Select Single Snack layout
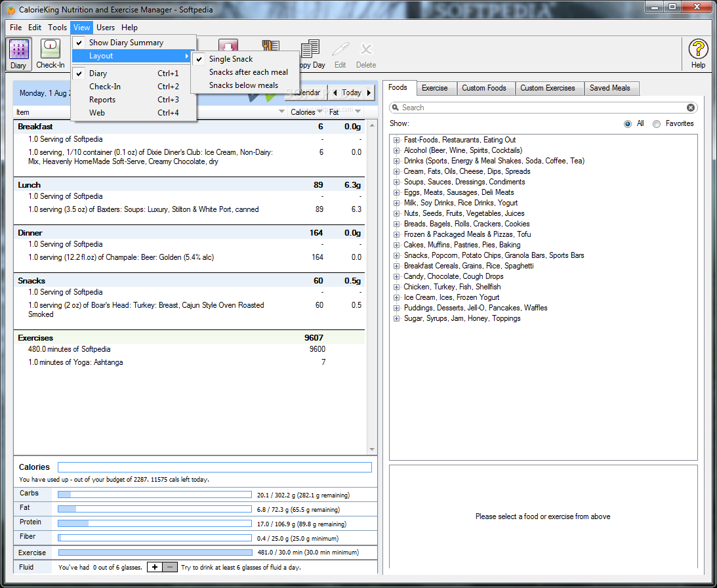Image resolution: width=717 pixels, height=588 pixels. (x=245, y=59)
